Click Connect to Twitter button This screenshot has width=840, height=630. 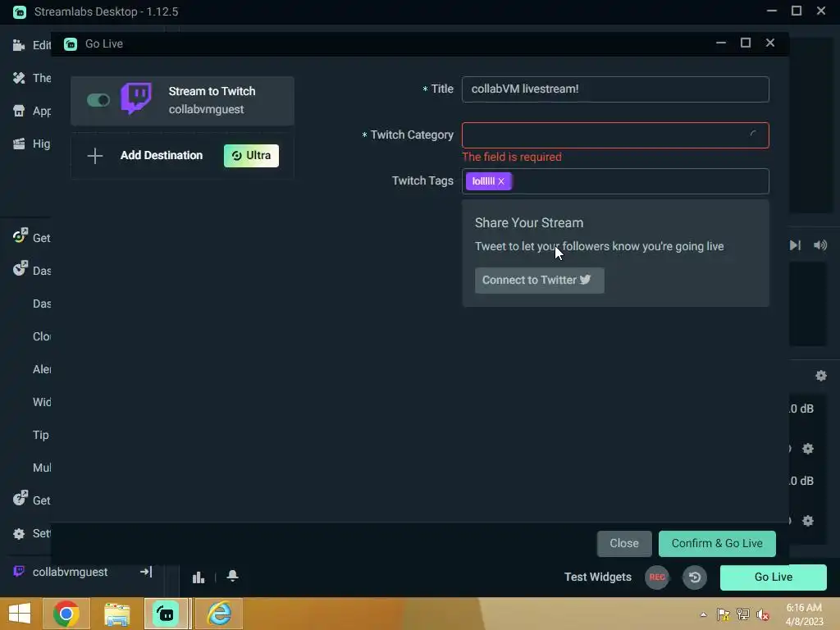pyautogui.click(x=540, y=281)
